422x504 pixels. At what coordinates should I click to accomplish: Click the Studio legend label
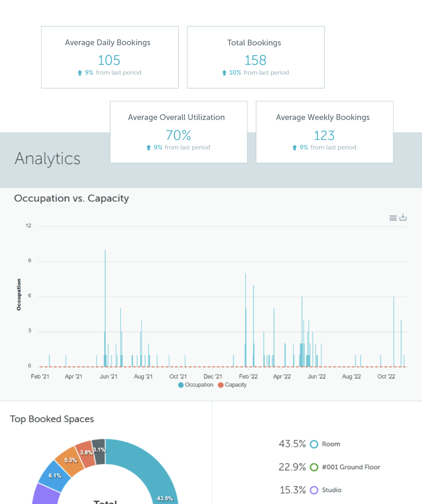332,490
